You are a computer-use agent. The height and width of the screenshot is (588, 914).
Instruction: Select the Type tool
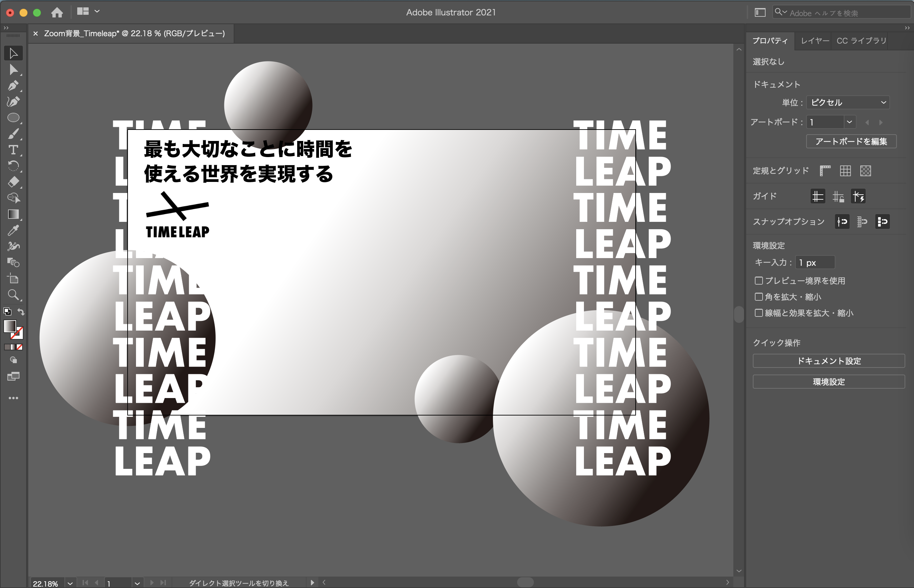[13, 150]
